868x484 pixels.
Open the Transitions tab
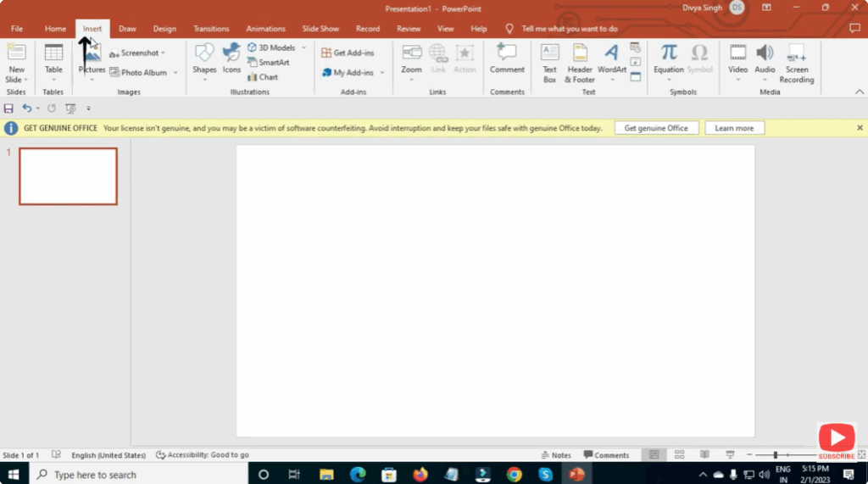[211, 29]
